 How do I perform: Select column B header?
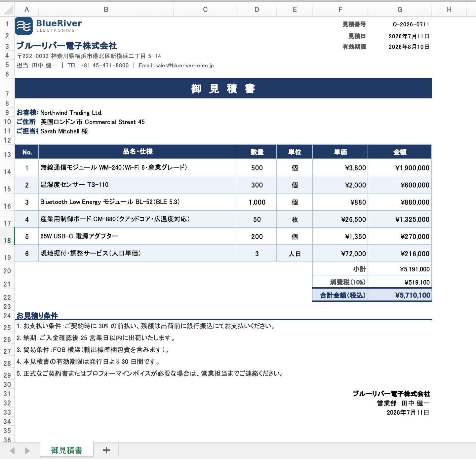tap(106, 10)
